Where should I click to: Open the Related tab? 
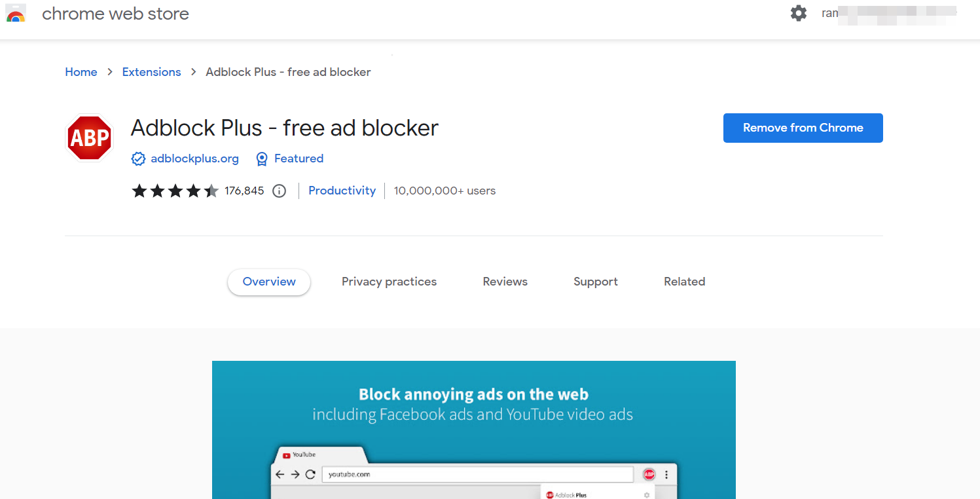coord(685,282)
